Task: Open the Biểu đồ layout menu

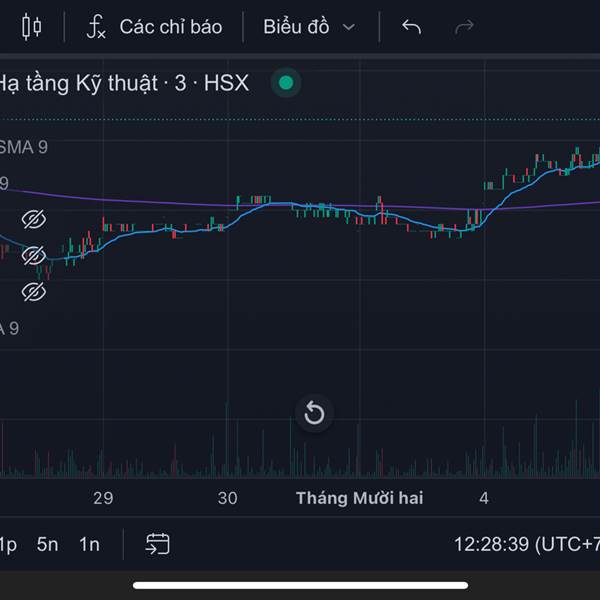Action: coord(296,27)
